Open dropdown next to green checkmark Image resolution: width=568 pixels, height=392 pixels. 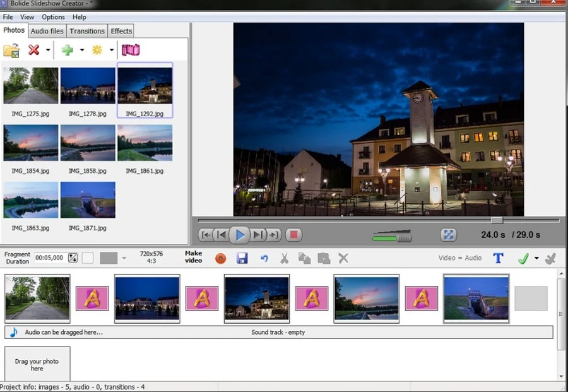pos(536,258)
